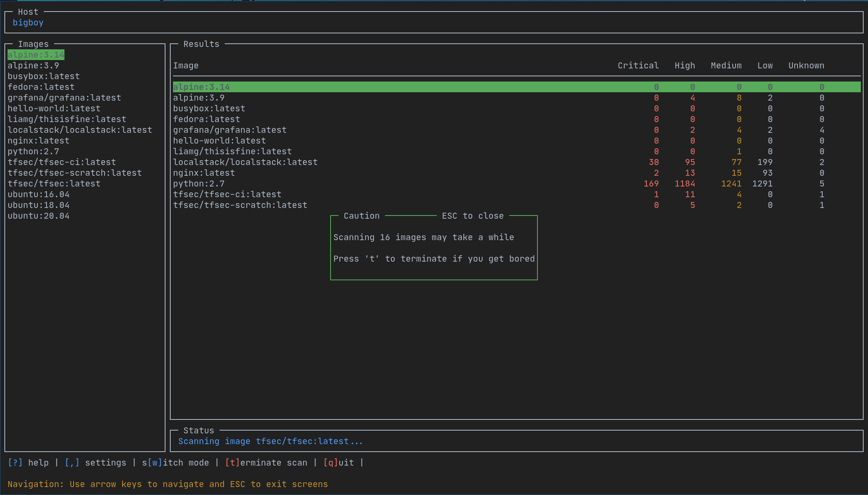The height and width of the screenshot is (495, 868).
Task: Select tfsec/tfsec:latest in Images list
Action: [x=54, y=184]
